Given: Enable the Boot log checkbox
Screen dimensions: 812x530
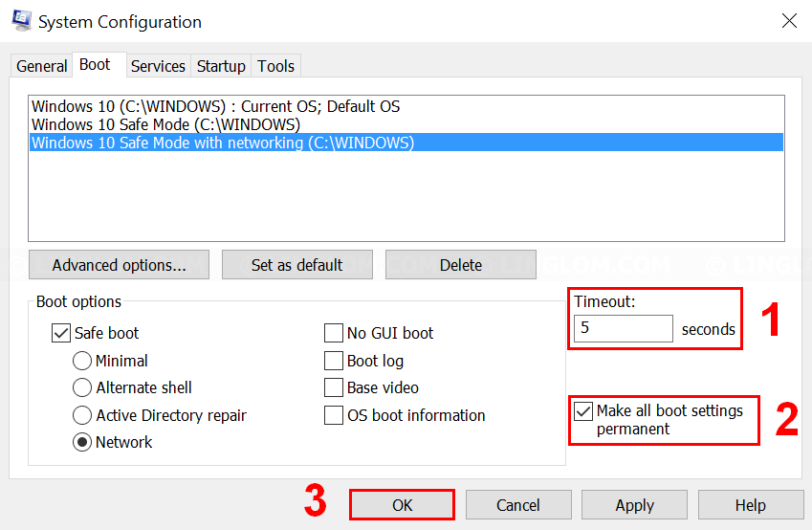Looking at the screenshot, I should 334,361.
